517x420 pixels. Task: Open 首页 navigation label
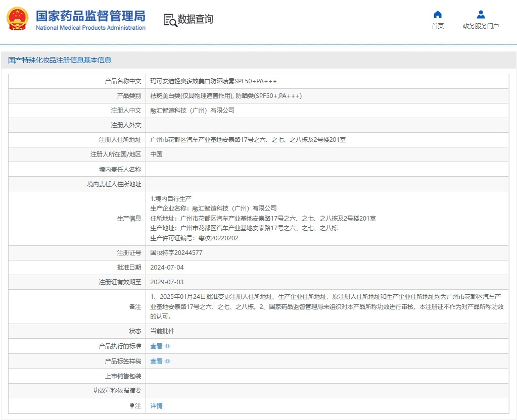[438, 26]
